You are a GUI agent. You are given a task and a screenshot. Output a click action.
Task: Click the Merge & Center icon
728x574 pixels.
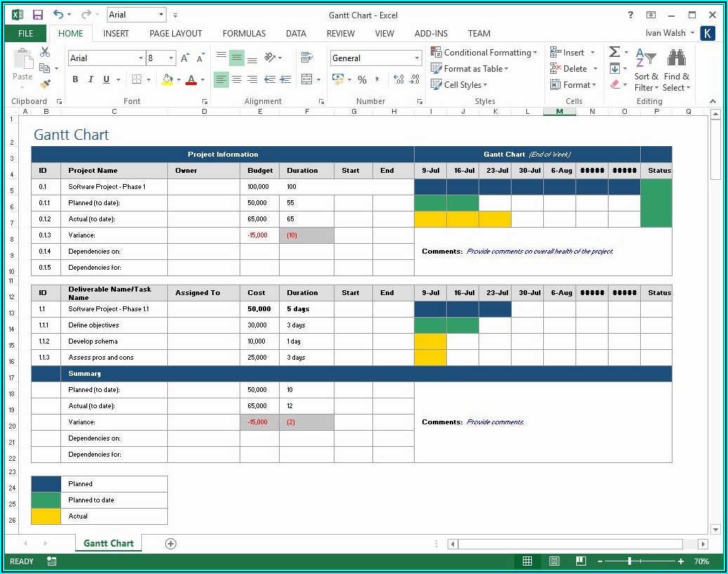[x=307, y=79]
